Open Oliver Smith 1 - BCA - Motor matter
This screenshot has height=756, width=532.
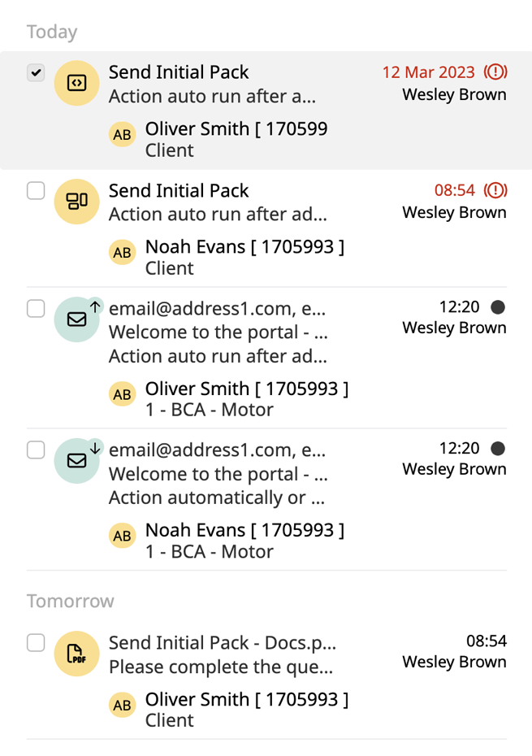(x=247, y=399)
